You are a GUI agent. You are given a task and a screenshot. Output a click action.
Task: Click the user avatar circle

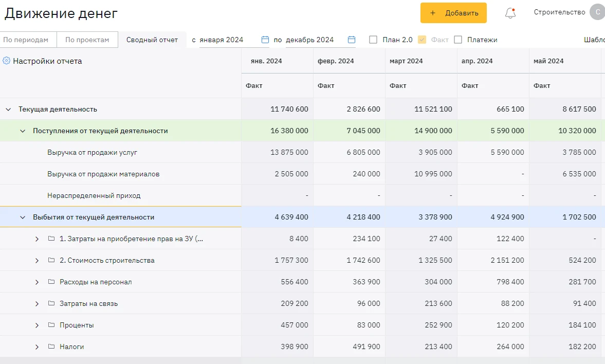point(597,12)
